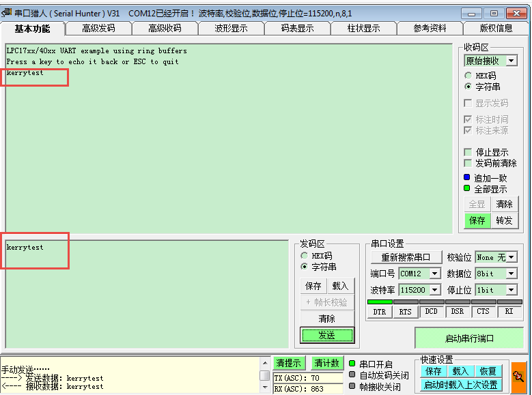Click 清除 in the send area
This screenshot has height=395, width=532.
click(327, 319)
